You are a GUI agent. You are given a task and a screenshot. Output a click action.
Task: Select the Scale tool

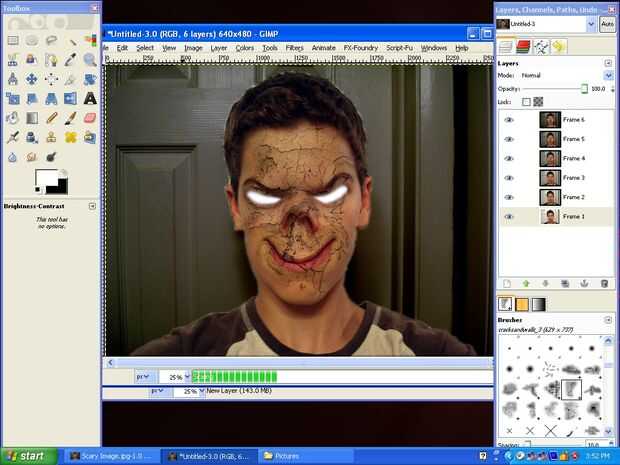point(13,98)
